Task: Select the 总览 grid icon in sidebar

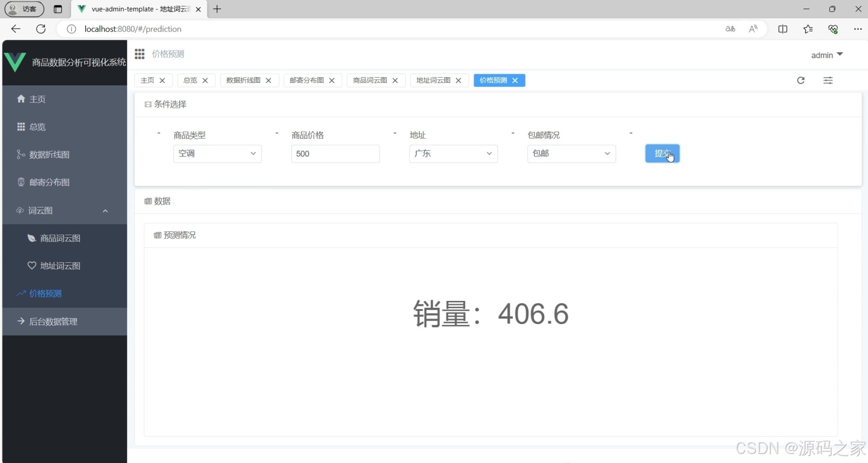Action: [21, 126]
